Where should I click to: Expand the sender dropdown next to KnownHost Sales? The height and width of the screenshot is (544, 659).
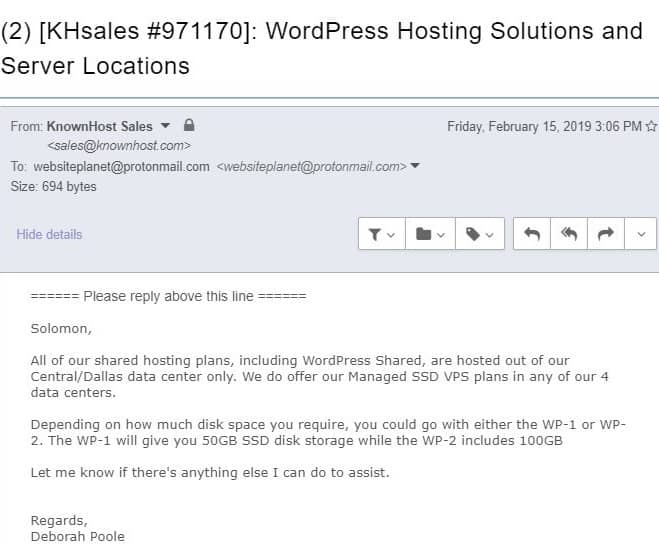pyautogui.click(x=165, y=126)
